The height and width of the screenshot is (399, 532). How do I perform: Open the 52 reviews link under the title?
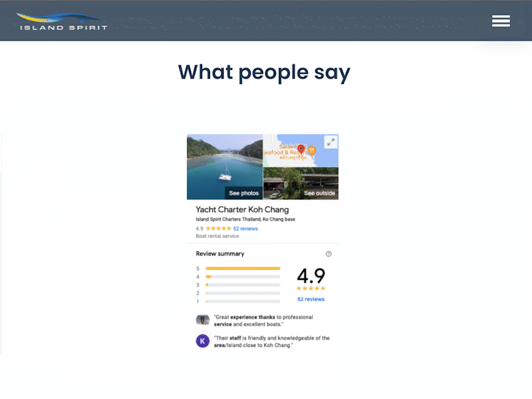tap(245, 229)
